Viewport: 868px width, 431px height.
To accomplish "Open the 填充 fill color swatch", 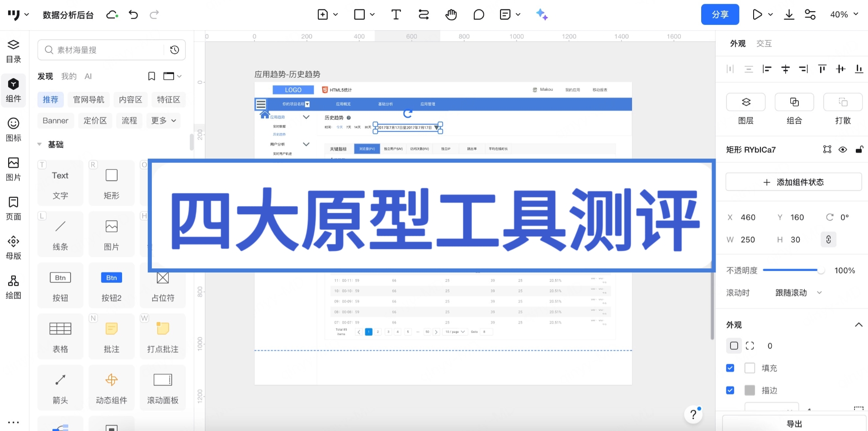I will (750, 368).
